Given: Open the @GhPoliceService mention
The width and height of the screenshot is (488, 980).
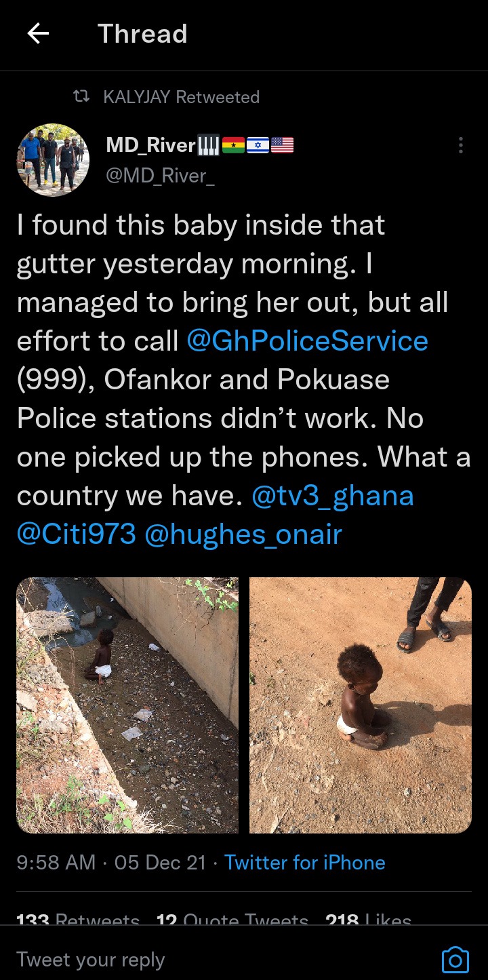Looking at the screenshot, I should pyautogui.click(x=307, y=341).
